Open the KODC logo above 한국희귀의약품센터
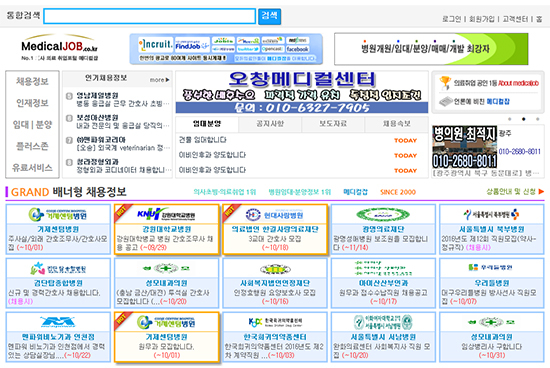The width and height of the screenshot is (550, 368). point(275,322)
